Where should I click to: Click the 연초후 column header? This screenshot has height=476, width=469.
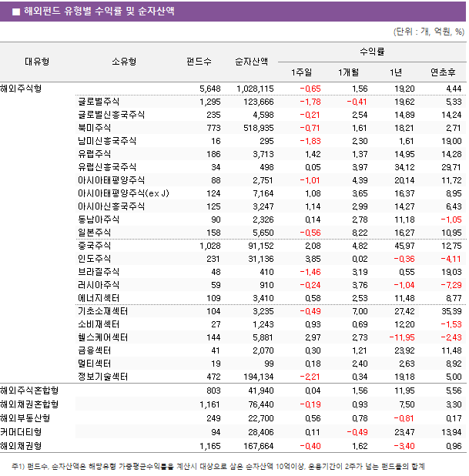443,72
